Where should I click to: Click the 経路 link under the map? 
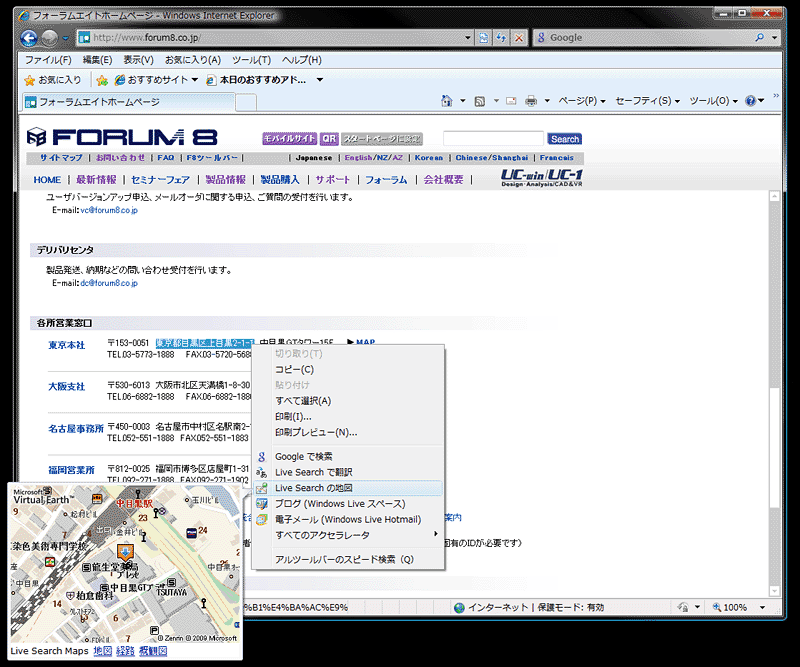click(126, 651)
